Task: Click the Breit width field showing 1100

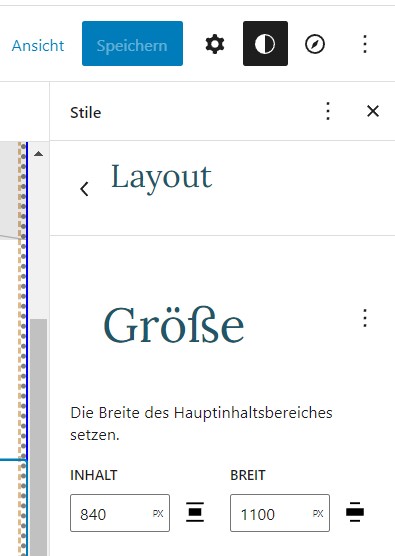Action: [x=280, y=513]
